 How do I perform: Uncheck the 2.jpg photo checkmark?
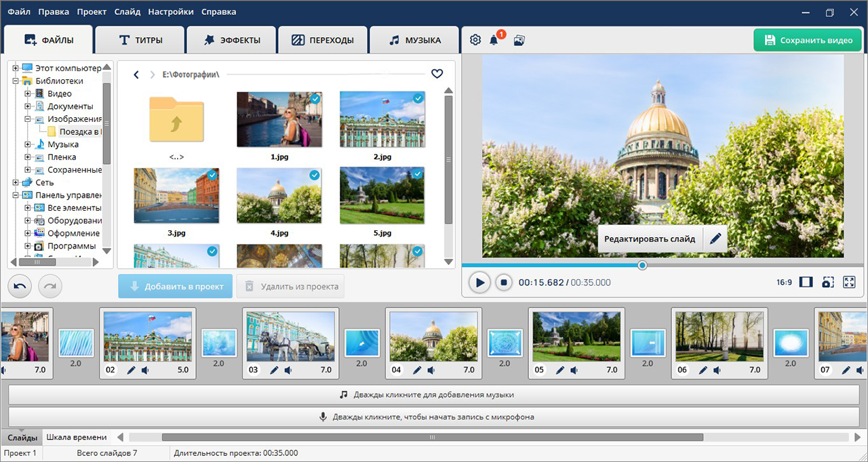coord(418,99)
